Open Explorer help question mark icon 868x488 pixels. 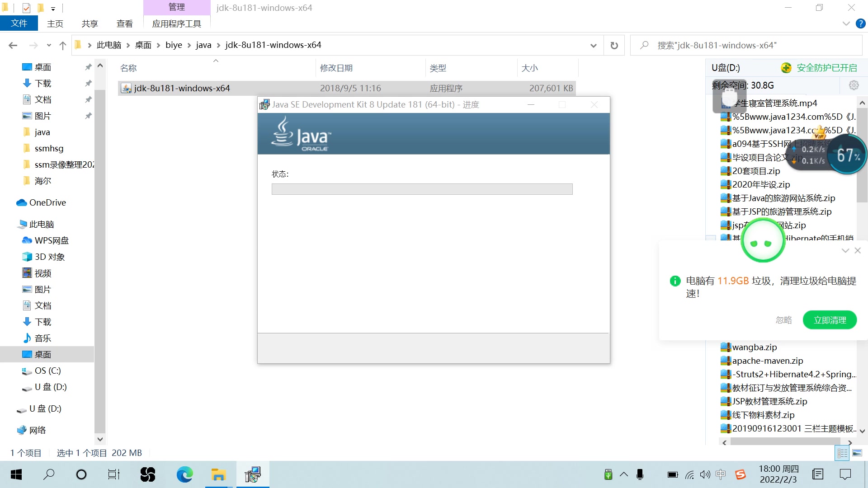click(x=861, y=23)
